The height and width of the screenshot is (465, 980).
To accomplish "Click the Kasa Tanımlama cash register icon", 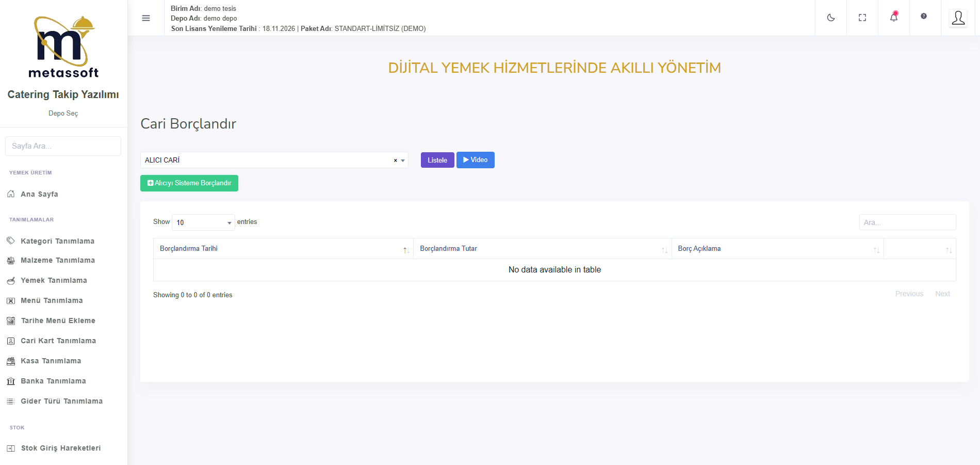I will pyautogui.click(x=11, y=361).
